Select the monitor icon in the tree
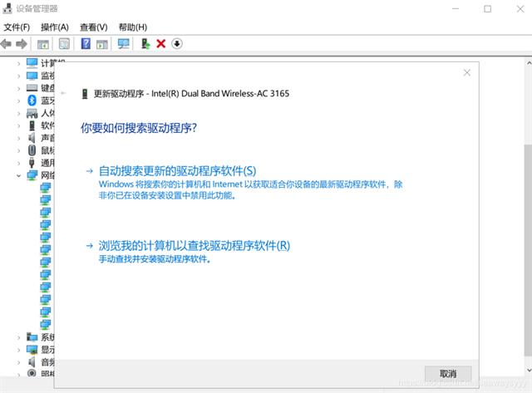Viewport: 532px width, 393px height. [x=32, y=76]
